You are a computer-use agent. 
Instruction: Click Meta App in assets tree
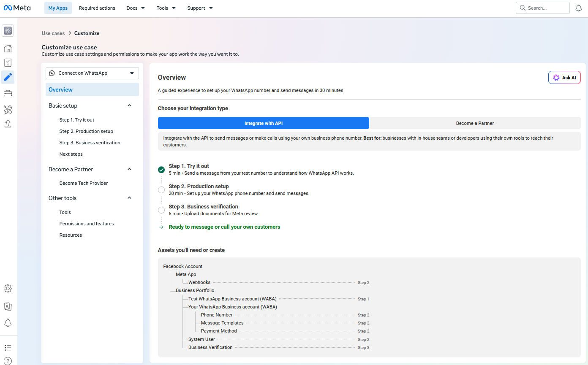pos(186,274)
